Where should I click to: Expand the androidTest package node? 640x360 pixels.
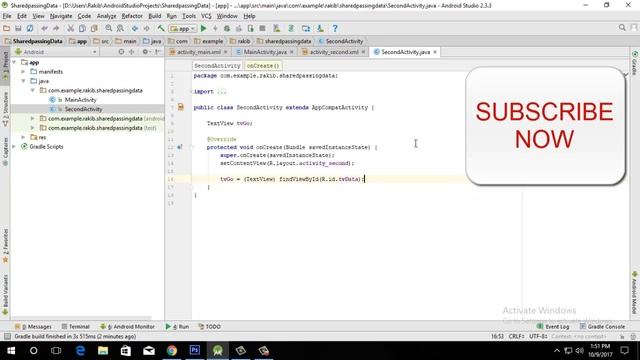33,118
